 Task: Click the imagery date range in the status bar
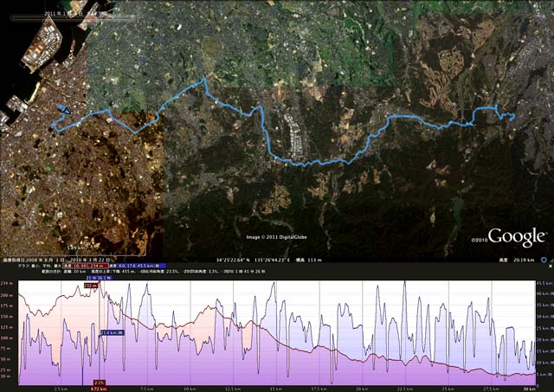(57, 260)
